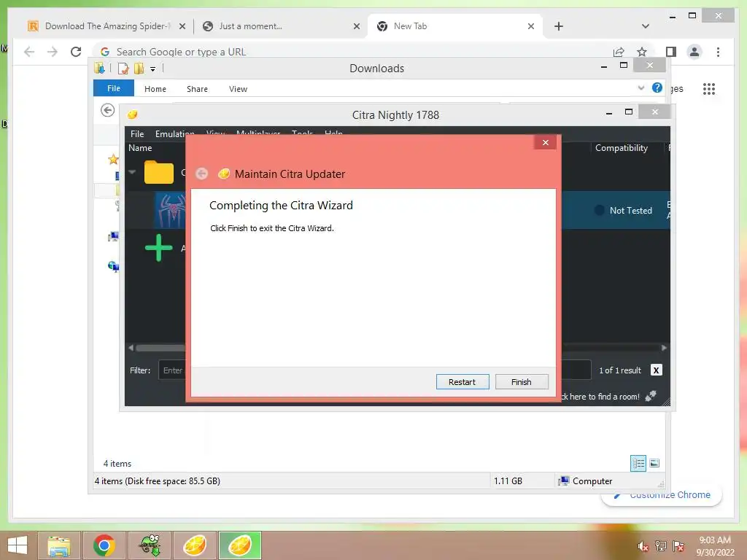This screenshot has height=560, width=747.
Task: Open the Customize Quick Access Toolbar dropdown
Action: coord(153,69)
